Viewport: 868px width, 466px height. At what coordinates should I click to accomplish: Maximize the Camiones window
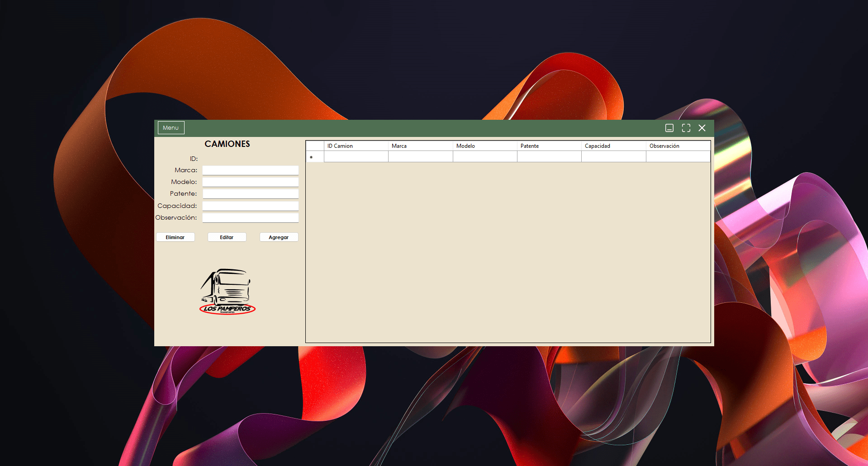686,128
